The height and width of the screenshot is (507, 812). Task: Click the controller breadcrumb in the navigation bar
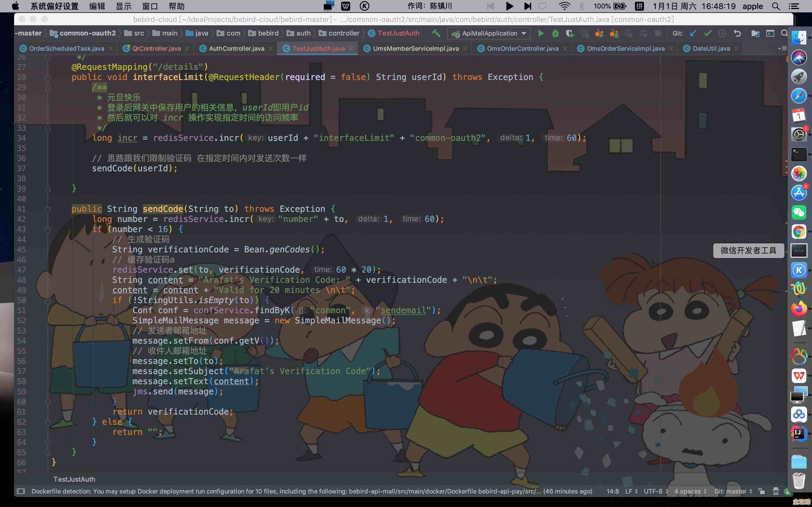343,33
